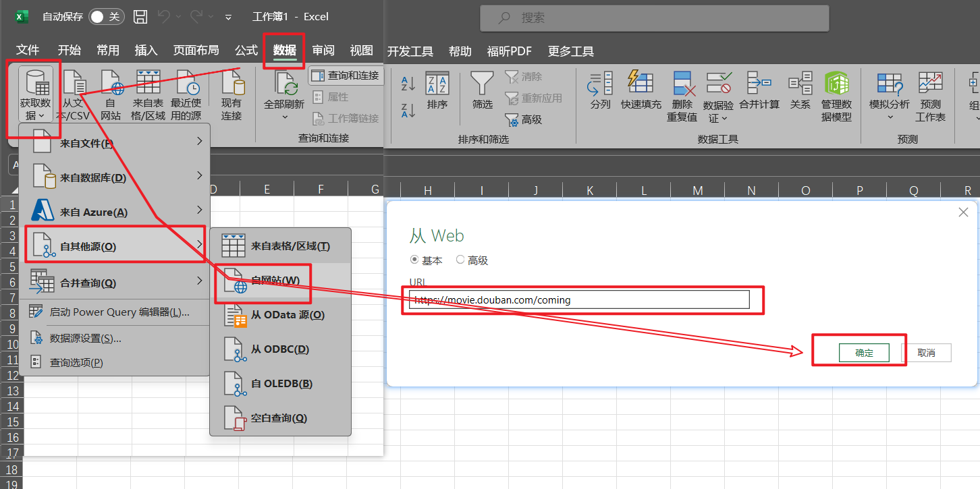Expand the 来自数据库 submenu

(115, 177)
